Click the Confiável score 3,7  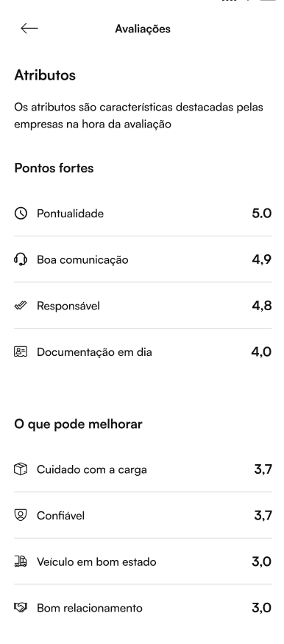coord(263,516)
